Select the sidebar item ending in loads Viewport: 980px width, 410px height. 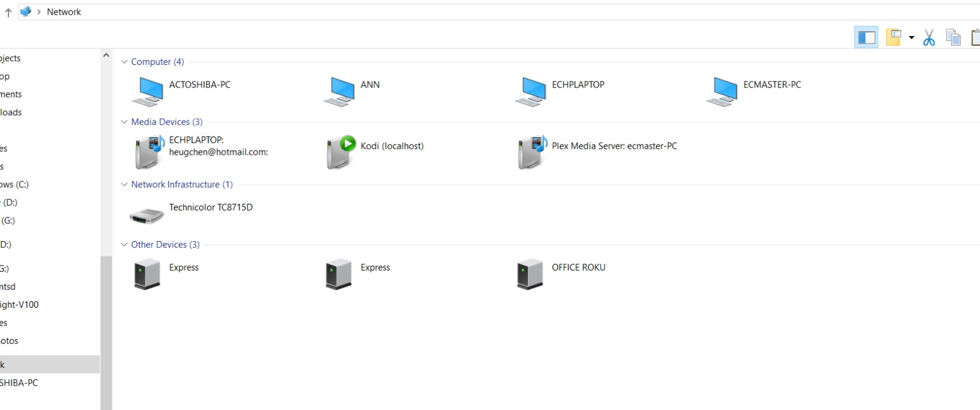11,112
